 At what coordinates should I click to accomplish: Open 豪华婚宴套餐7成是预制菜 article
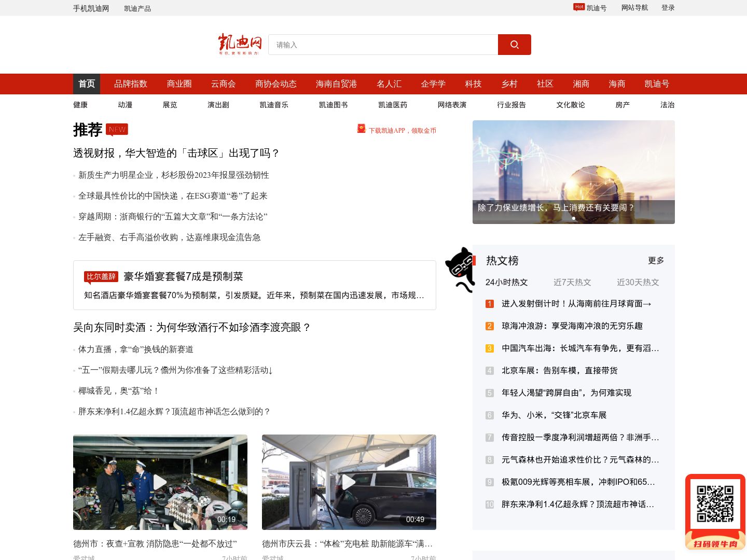click(x=183, y=277)
